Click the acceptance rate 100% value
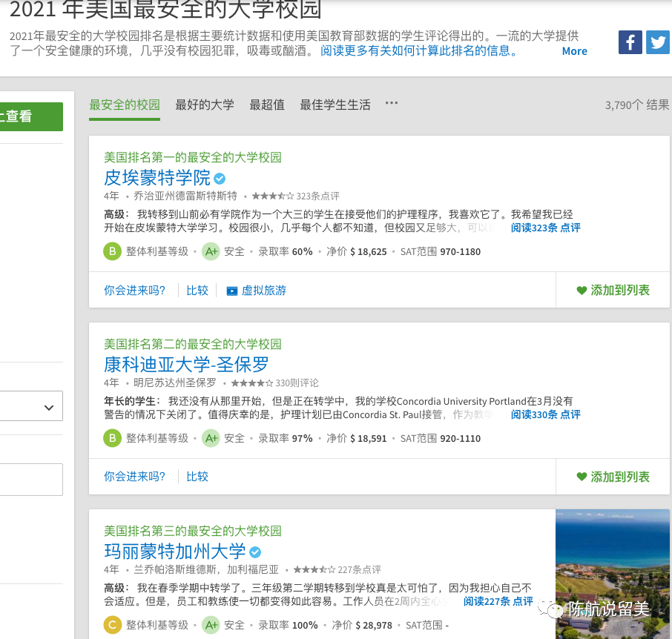 click(x=305, y=626)
